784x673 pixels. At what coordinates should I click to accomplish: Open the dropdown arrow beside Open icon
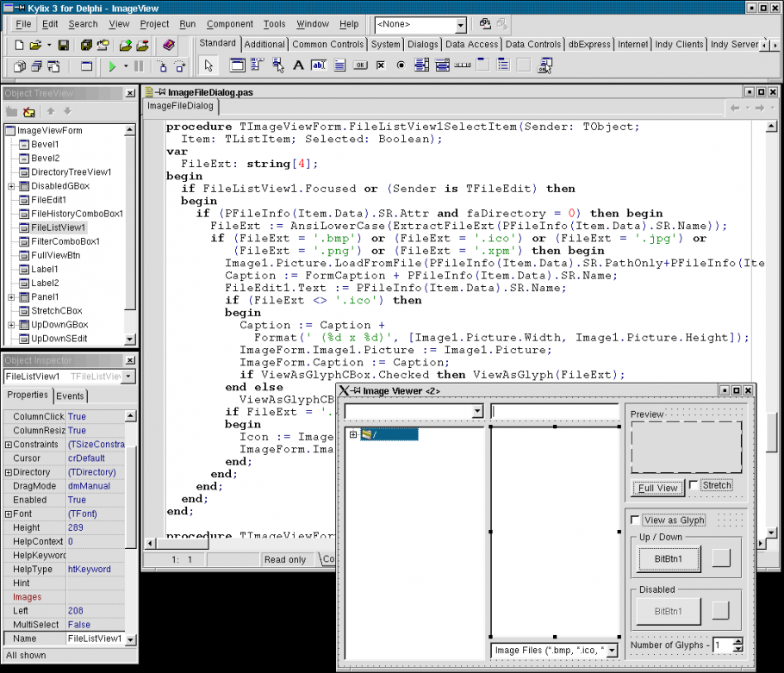click(49, 45)
